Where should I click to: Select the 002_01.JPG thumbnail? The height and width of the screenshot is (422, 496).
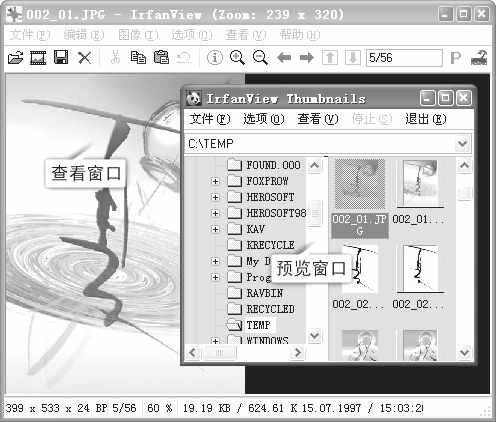click(x=359, y=199)
